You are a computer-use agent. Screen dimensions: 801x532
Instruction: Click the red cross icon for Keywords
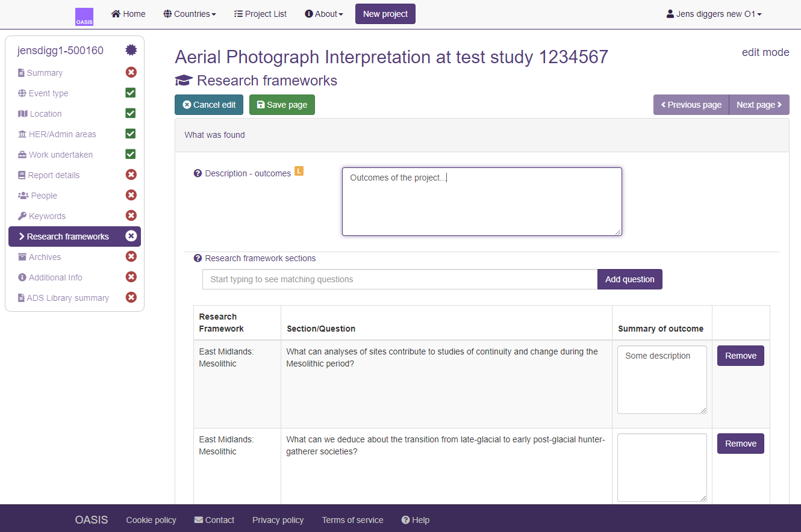pyautogui.click(x=131, y=215)
